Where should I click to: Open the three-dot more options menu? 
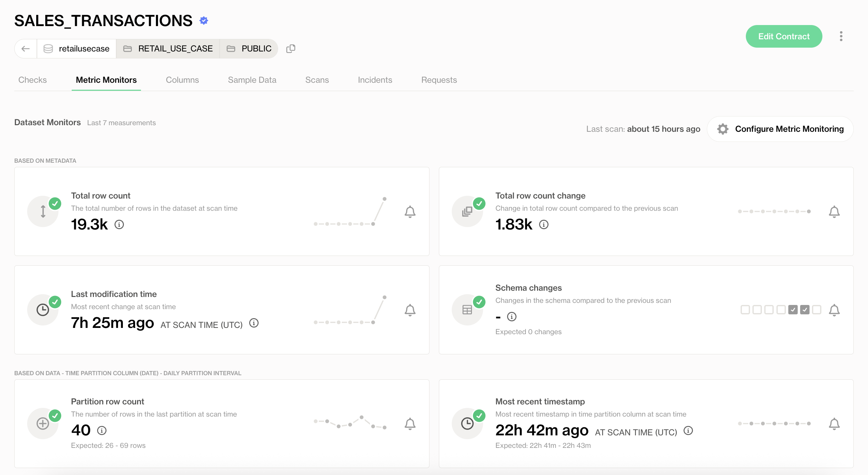(841, 36)
